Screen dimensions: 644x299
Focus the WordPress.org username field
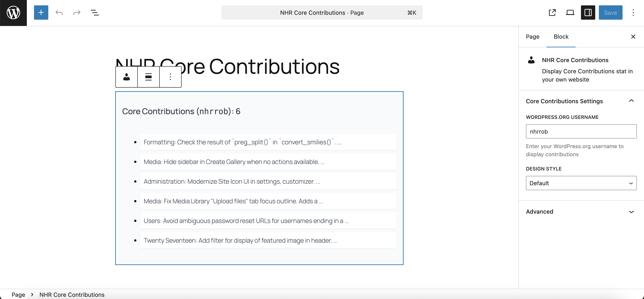point(581,131)
